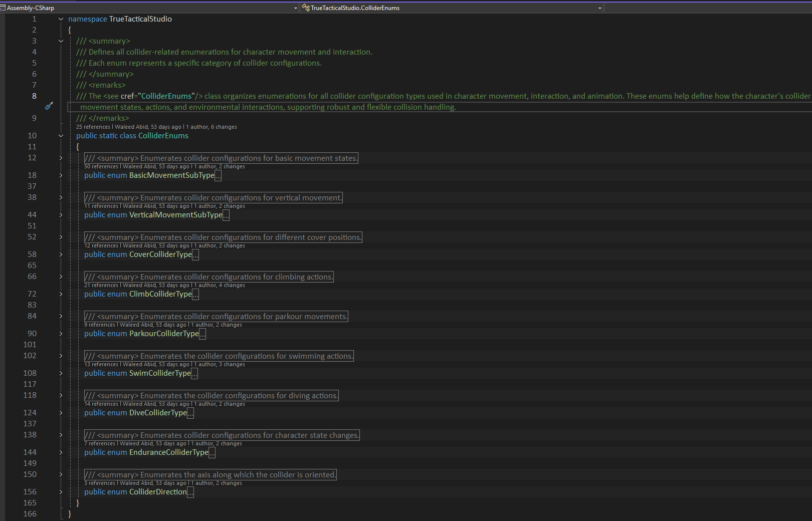Click the ColliderEnums class name
812x521 pixels.
click(163, 136)
